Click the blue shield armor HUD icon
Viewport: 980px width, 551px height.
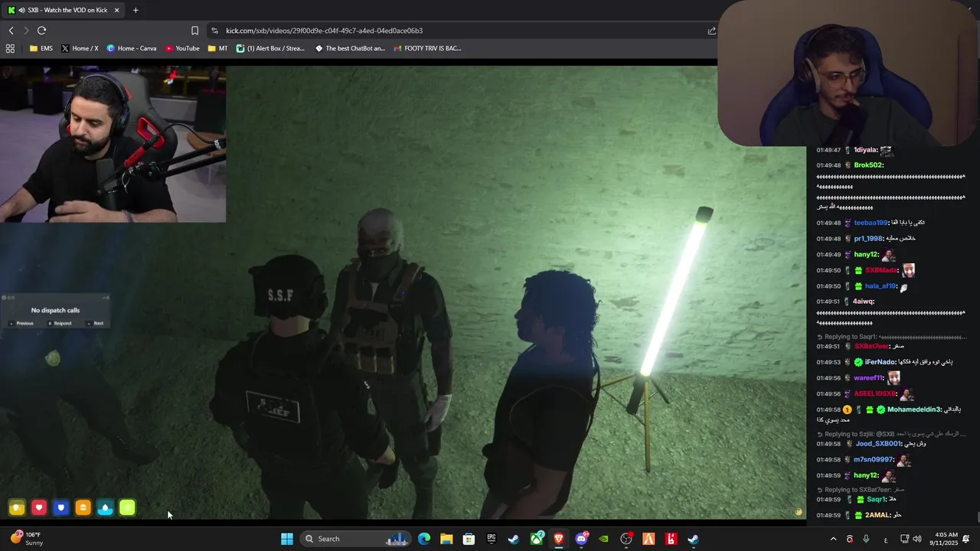point(61,507)
